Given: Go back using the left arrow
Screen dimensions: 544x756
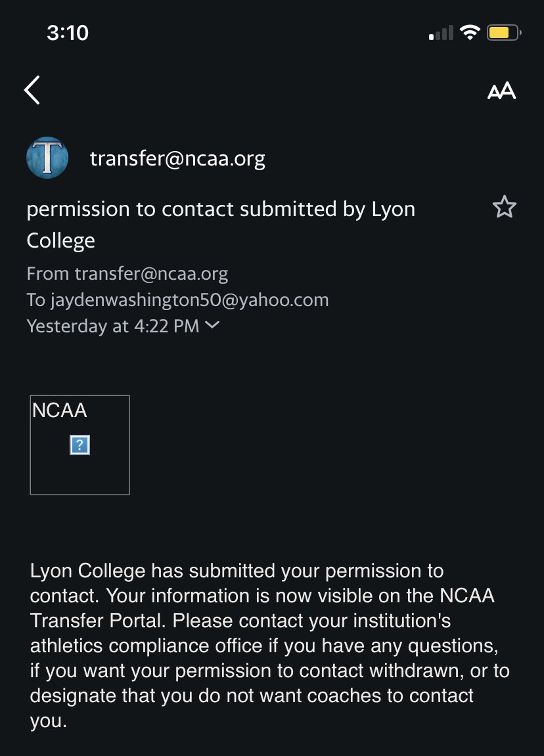Looking at the screenshot, I should pos(32,90).
